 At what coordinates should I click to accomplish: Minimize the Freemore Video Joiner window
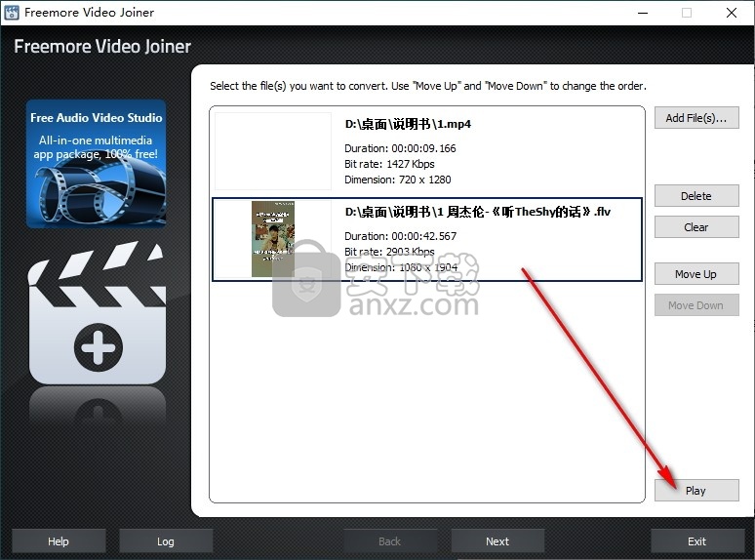(643, 13)
